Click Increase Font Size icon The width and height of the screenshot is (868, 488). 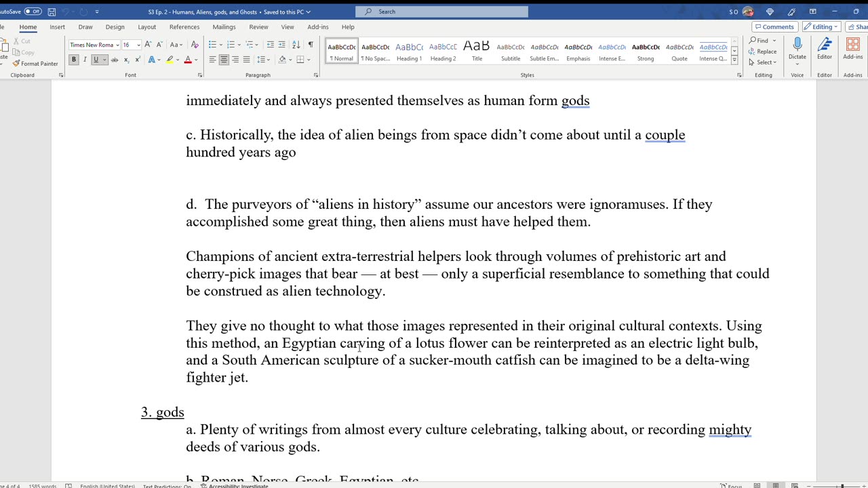click(x=149, y=45)
